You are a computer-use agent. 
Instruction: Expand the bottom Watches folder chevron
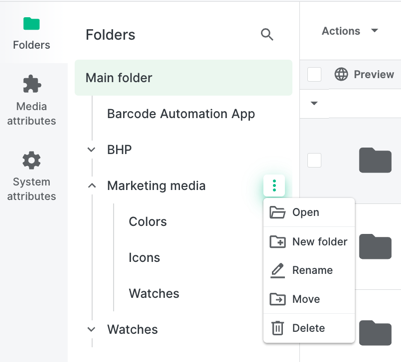click(91, 329)
